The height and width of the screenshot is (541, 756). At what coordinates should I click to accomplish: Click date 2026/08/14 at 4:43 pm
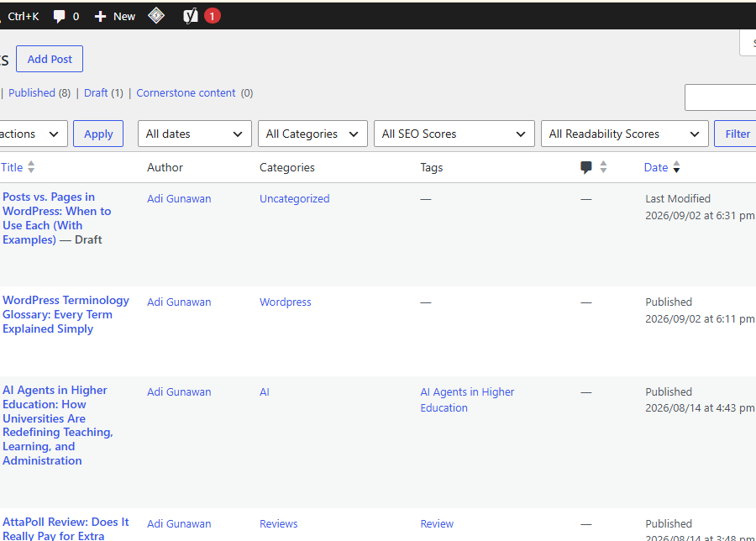(x=700, y=408)
